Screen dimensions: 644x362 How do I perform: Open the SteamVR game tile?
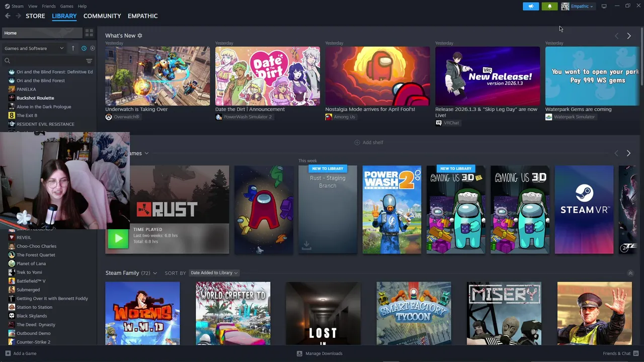coord(584,210)
